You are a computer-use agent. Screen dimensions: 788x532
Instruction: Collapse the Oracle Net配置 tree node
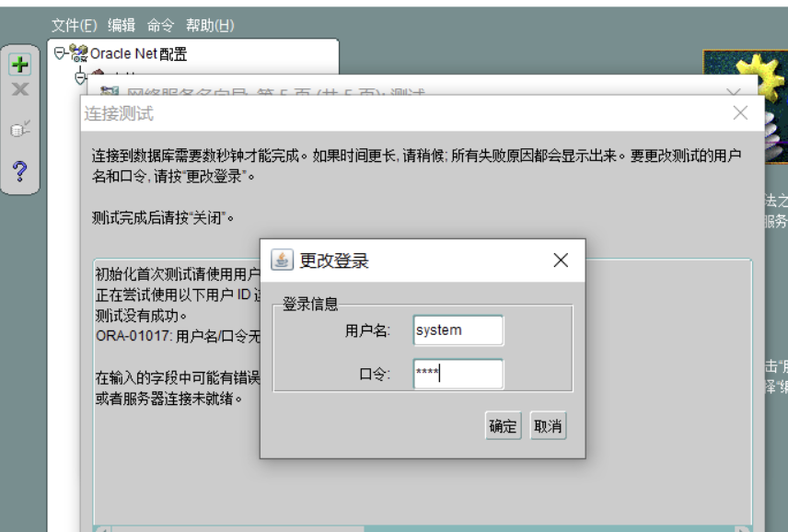pyautogui.click(x=60, y=52)
